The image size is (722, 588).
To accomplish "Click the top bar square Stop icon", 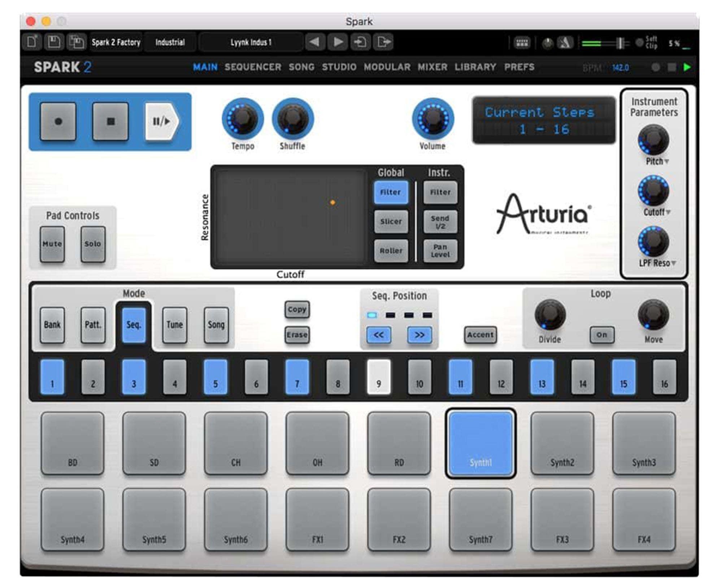I will click(672, 67).
